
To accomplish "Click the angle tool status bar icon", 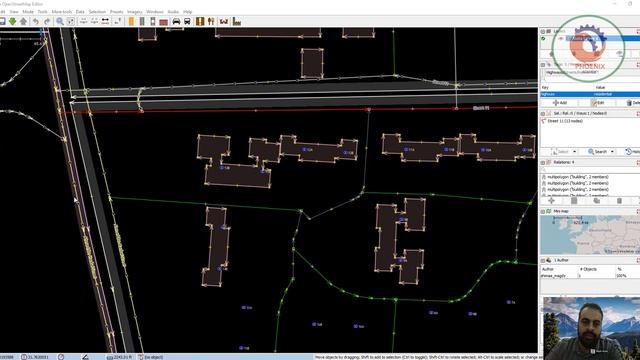I will (85, 357).
